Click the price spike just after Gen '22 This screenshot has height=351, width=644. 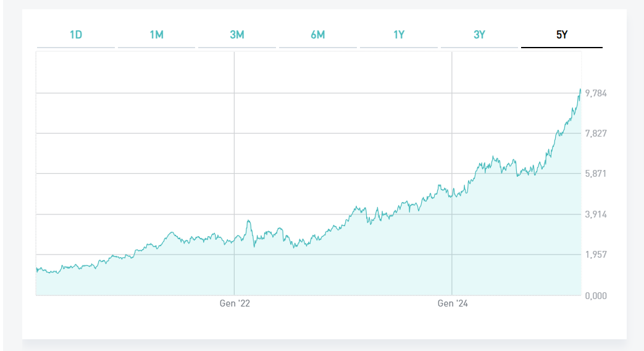(248, 221)
